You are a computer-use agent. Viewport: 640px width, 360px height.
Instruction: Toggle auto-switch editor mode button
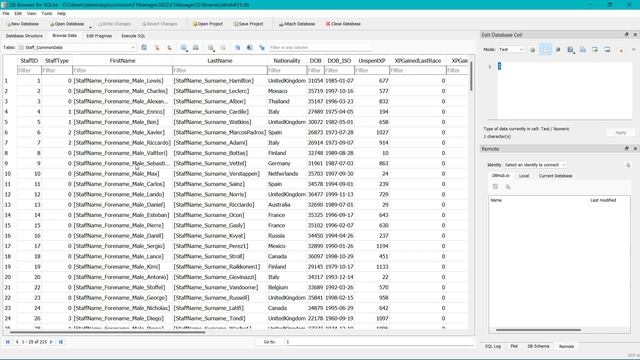(x=532, y=49)
